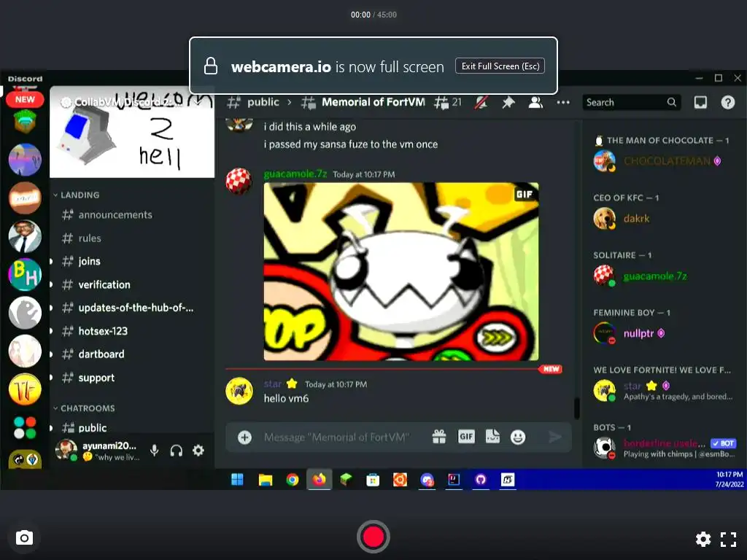Viewport: 747px width, 560px height.
Task: Open the yellow TF server icon
Action: (x=25, y=389)
